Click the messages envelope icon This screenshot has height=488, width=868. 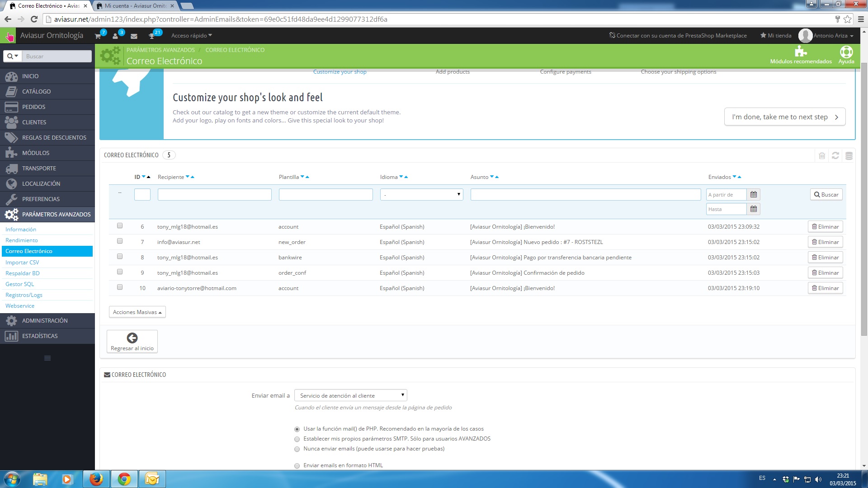pos(134,36)
